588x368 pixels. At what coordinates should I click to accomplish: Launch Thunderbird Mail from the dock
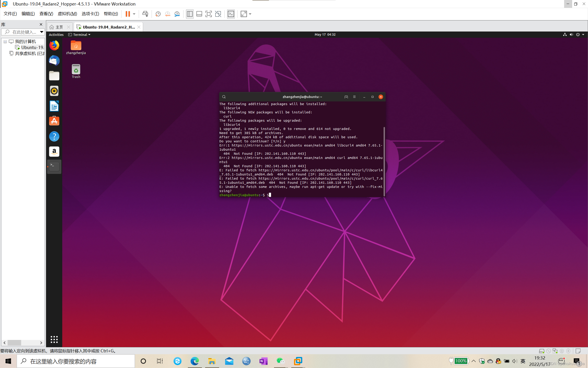54,60
